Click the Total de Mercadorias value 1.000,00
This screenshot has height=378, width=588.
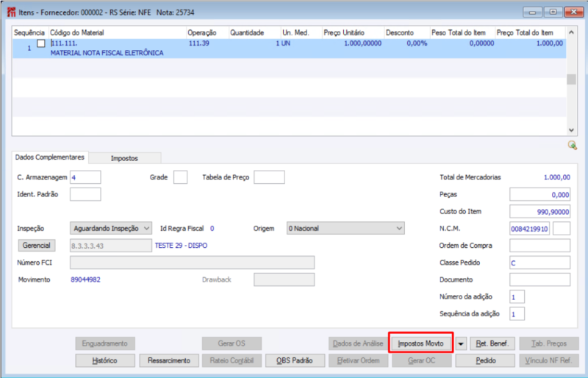(557, 177)
